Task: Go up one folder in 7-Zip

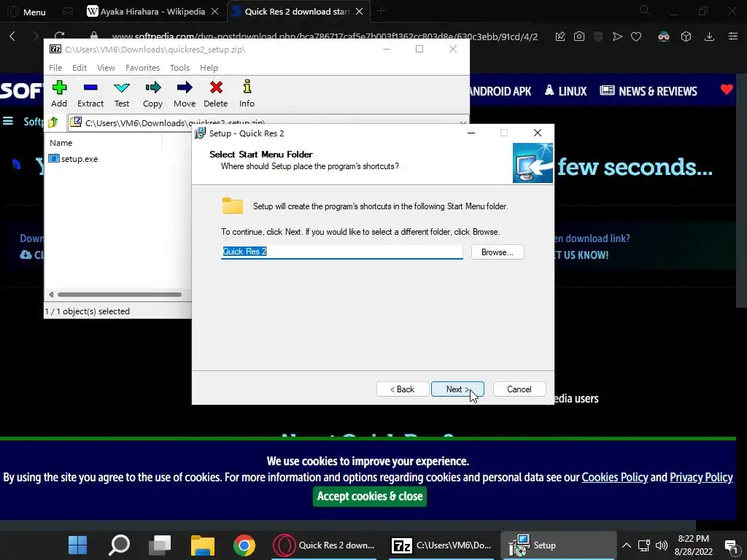Action: click(53, 122)
